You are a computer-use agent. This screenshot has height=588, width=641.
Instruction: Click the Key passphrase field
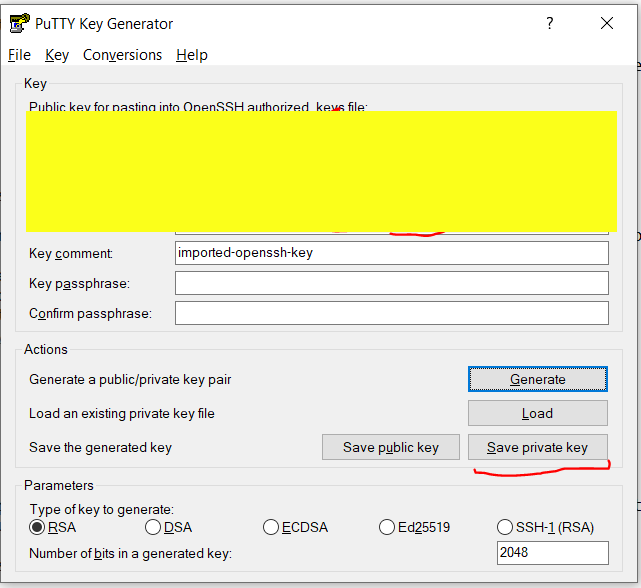tap(391, 283)
